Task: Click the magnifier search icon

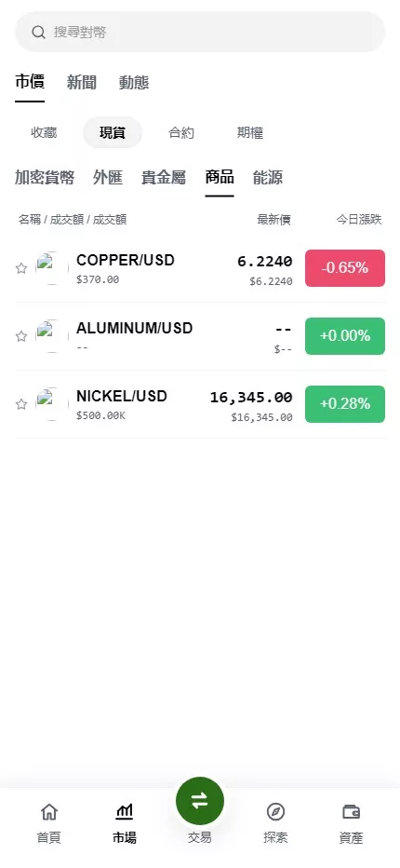Action: (38, 32)
